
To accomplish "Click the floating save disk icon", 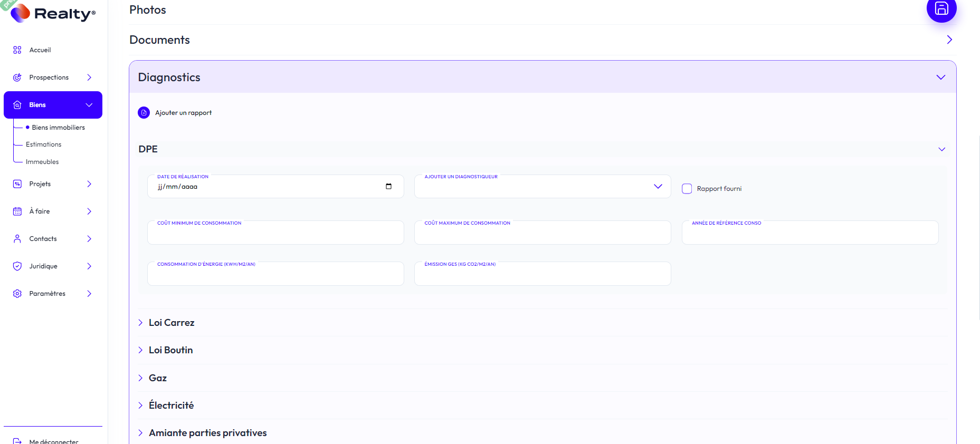I will pyautogui.click(x=941, y=8).
